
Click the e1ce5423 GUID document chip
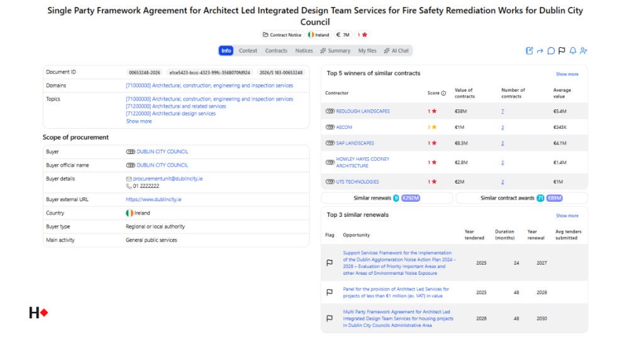coord(209,73)
